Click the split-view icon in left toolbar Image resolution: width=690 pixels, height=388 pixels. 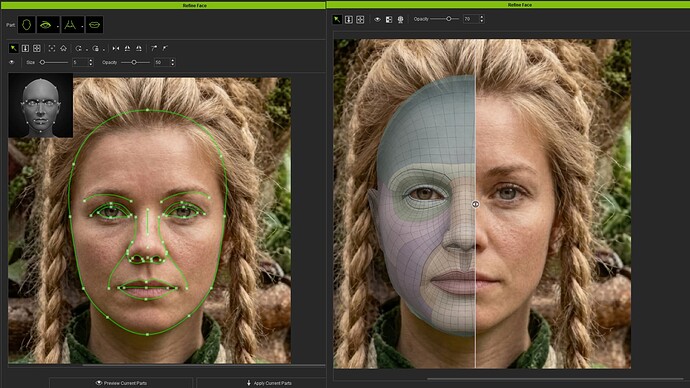tap(25, 48)
